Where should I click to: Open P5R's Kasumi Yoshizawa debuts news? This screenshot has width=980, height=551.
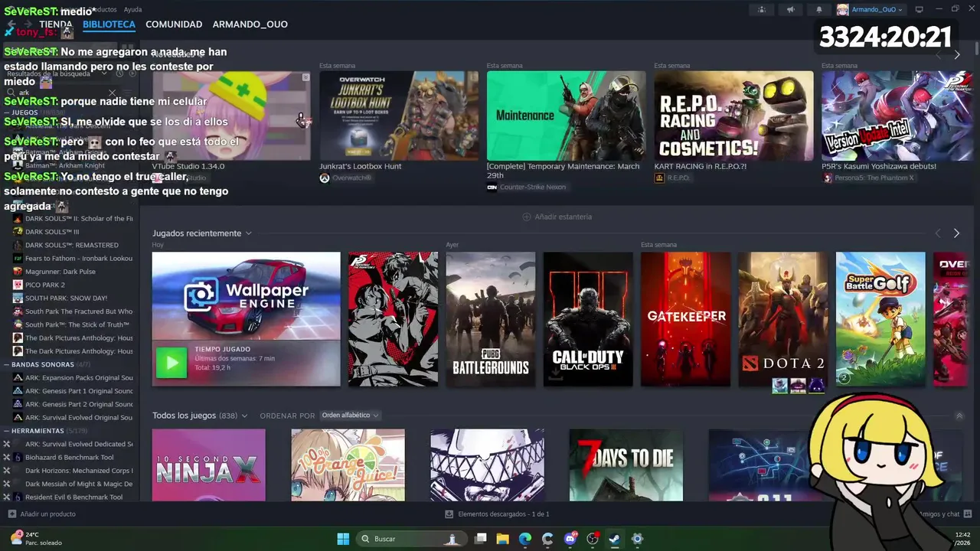[x=897, y=116]
